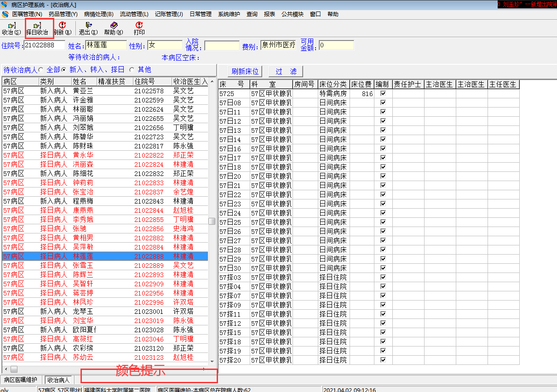Switch to the 病区医嘱维护 tab
Image resolution: width=557 pixels, height=392 pixels.
tap(21, 380)
